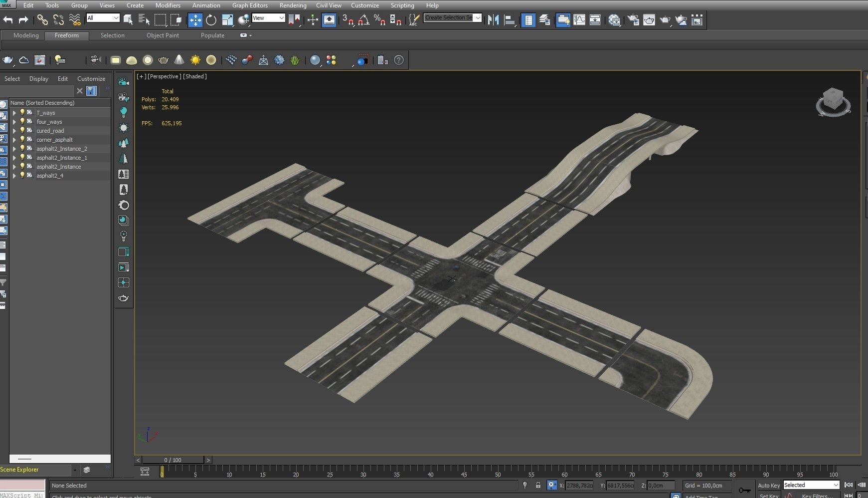Viewport: 868px width, 498px height.
Task: Activate the Select and Uniform Scale tool
Action: pyautogui.click(x=227, y=20)
